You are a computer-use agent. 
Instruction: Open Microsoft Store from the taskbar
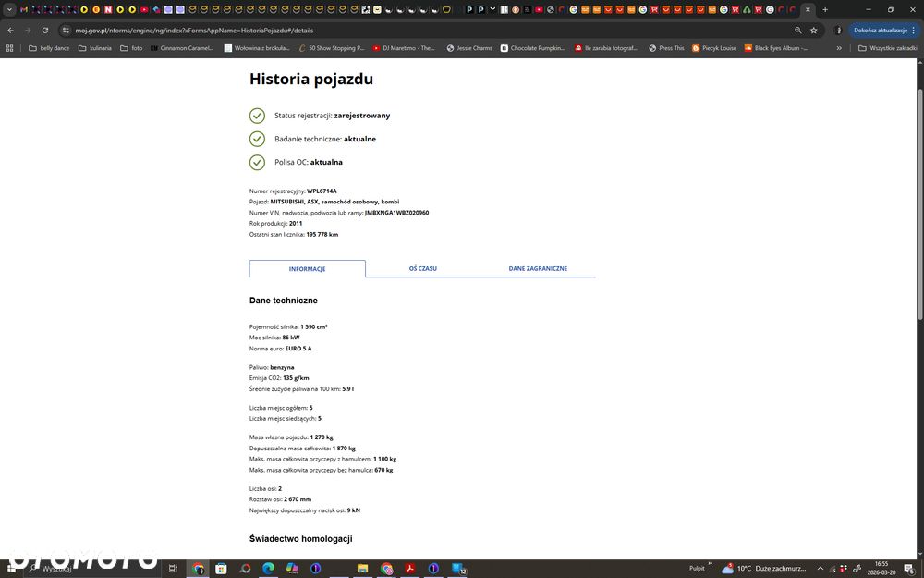coord(221,569)
